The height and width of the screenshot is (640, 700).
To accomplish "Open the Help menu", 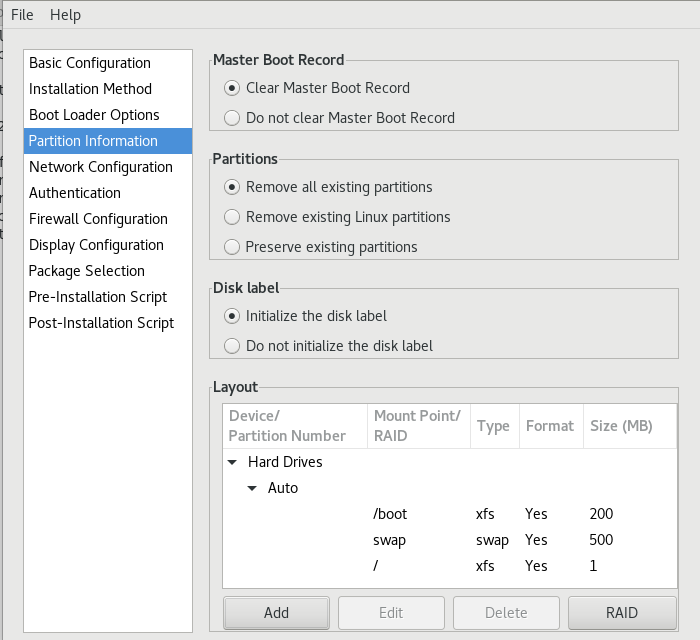I will (x=65, y=15).
